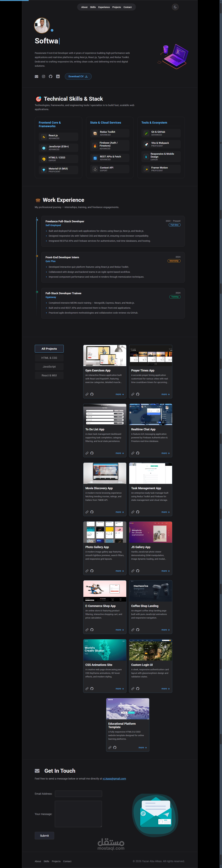Open the To Do List App preview image

coord(105,414)
